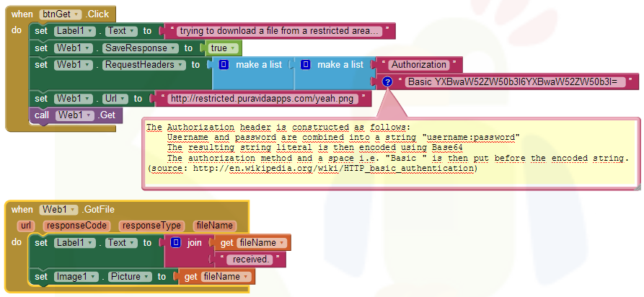Click the comment question mark icon

click(387, 81)
